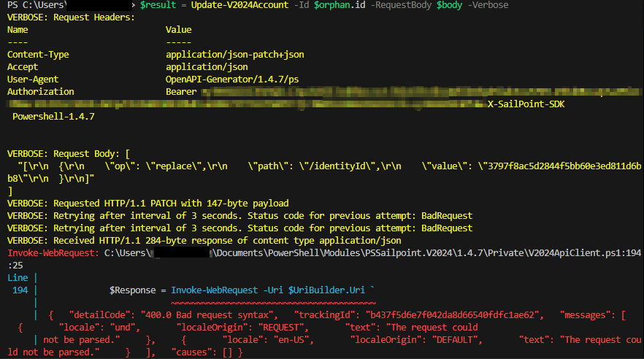Viewport: 644px width, 359px height.
Task: Click the "causes": [] text
Action: click(x=202, y=352)
